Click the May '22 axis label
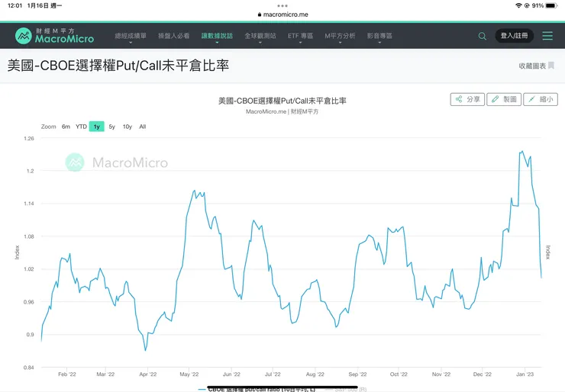This screenshot has width=565, height=392. (x=189, y=374)
